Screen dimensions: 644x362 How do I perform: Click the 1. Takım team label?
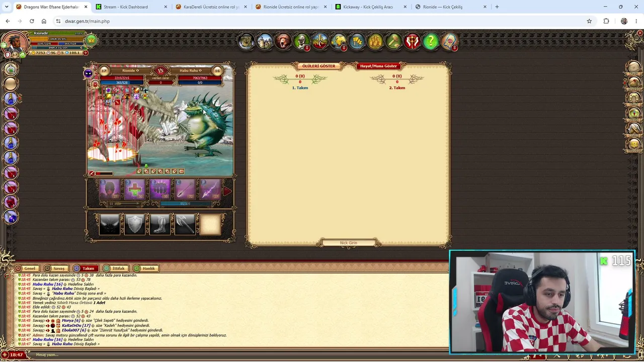coord(300,88)
